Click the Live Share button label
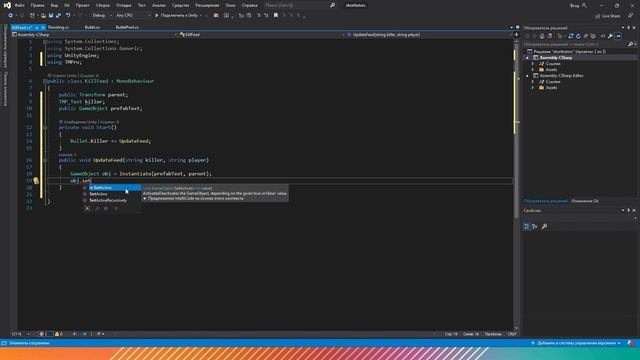Viewport: 640px width, 360px height. point(611,16)
